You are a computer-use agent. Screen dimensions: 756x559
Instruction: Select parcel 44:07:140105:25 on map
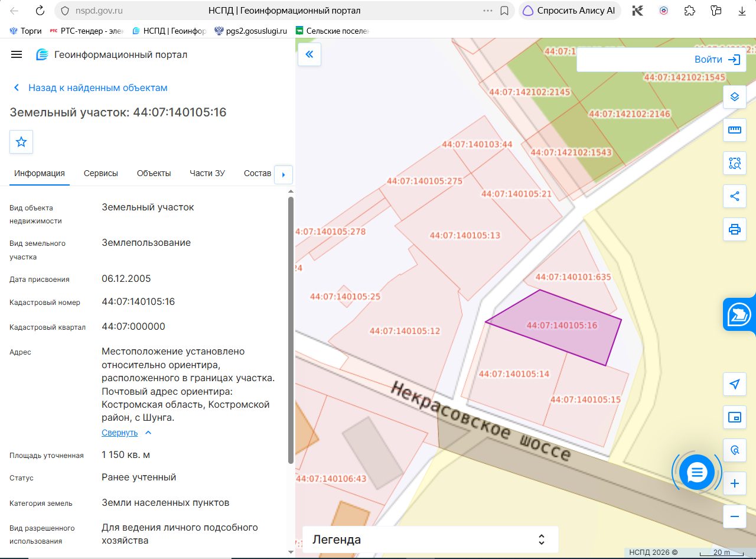345,297
